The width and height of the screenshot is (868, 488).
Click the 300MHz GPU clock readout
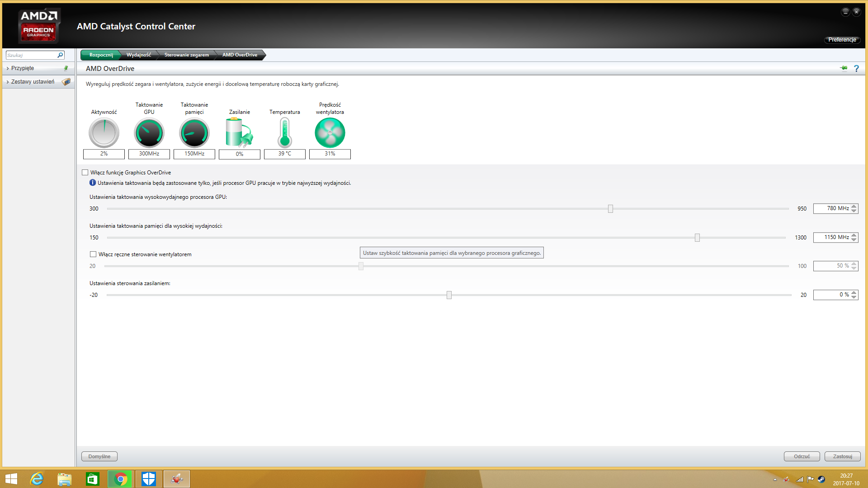click(149, 154)
